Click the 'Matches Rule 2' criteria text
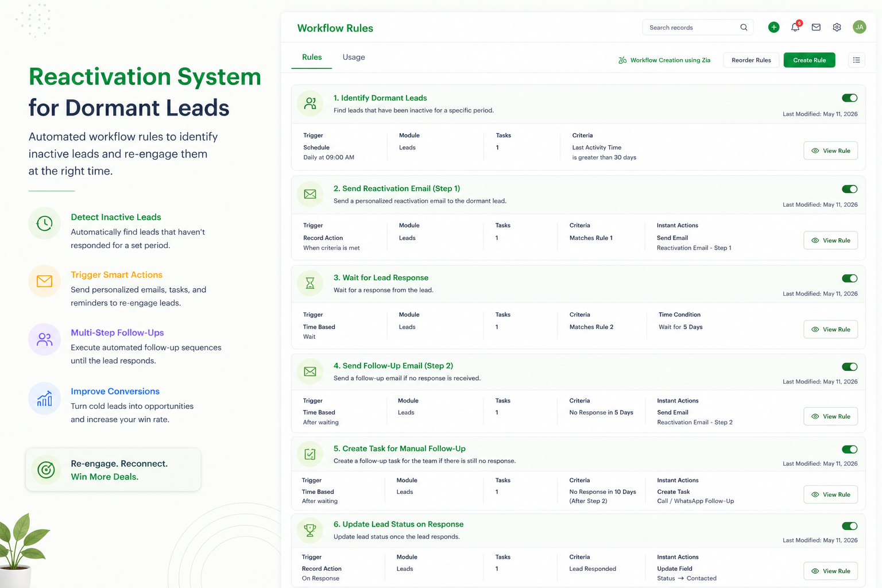This screenshot has width=882, height=588. [591, 327]
